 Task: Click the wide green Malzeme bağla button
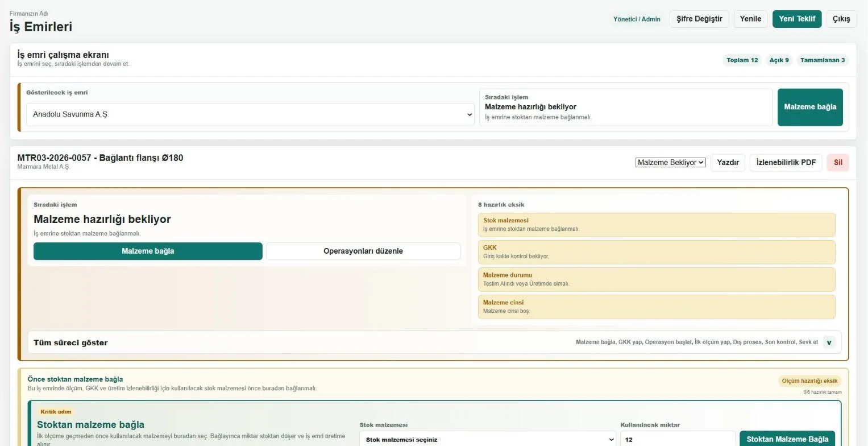[148, 251]
